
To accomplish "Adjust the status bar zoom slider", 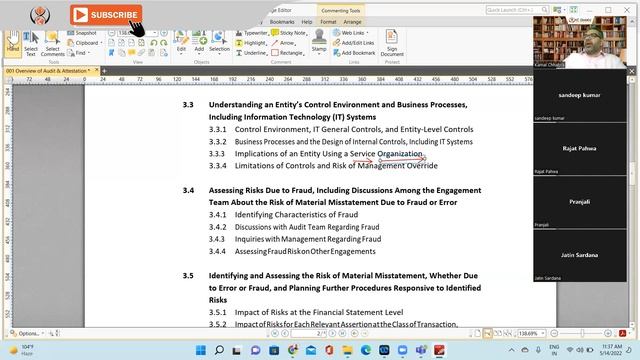I will click(x=581, y=333).
